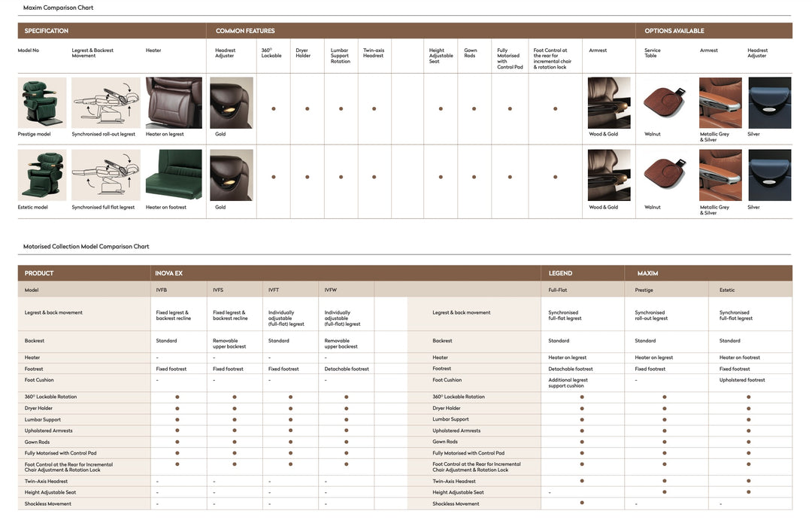Click the green Prestige model chair photo
This screenshot has width=812, height=520.
42,102
